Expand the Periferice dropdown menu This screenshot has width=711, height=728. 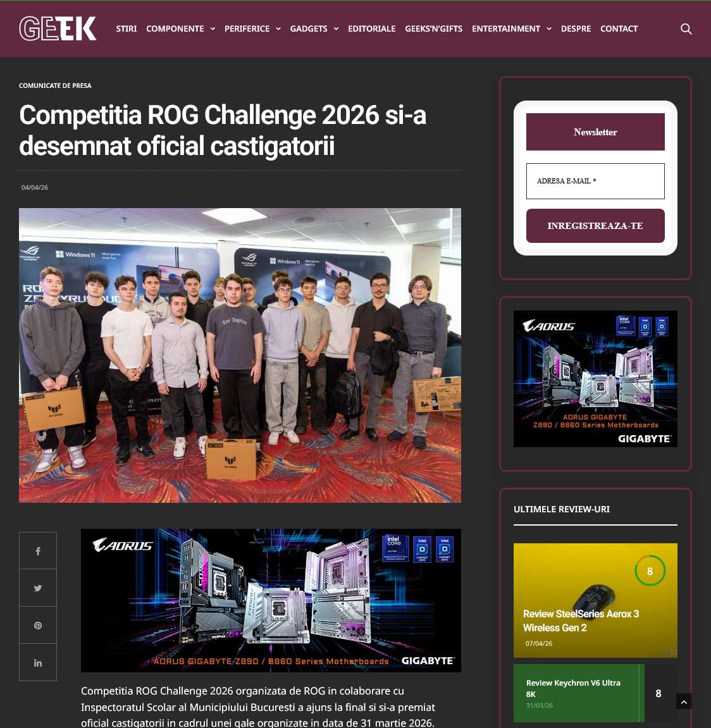point(252,29)
